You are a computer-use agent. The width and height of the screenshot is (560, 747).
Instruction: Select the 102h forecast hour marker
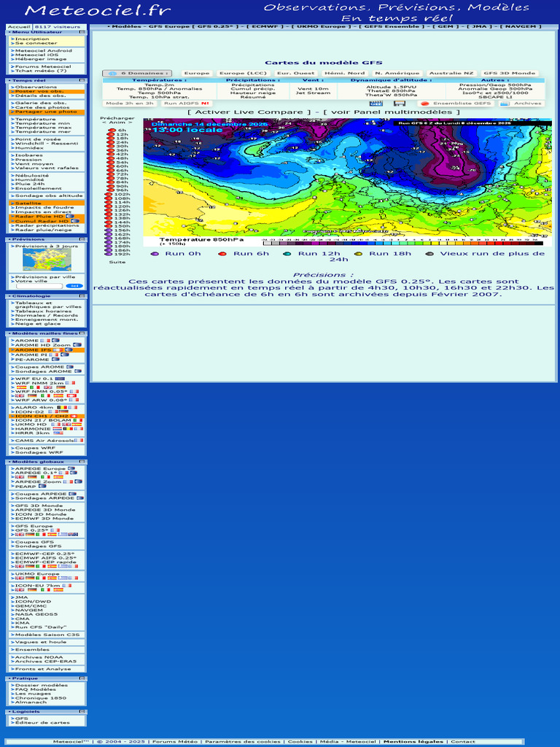109,194
